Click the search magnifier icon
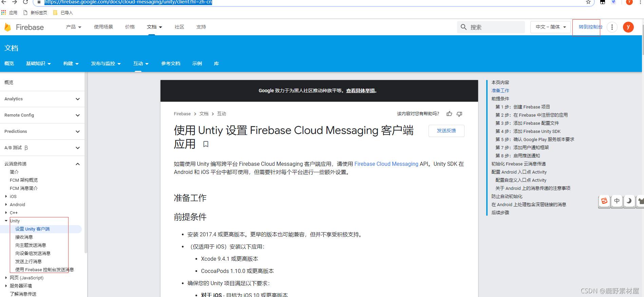The image size is (644, 297). (463, 27)
